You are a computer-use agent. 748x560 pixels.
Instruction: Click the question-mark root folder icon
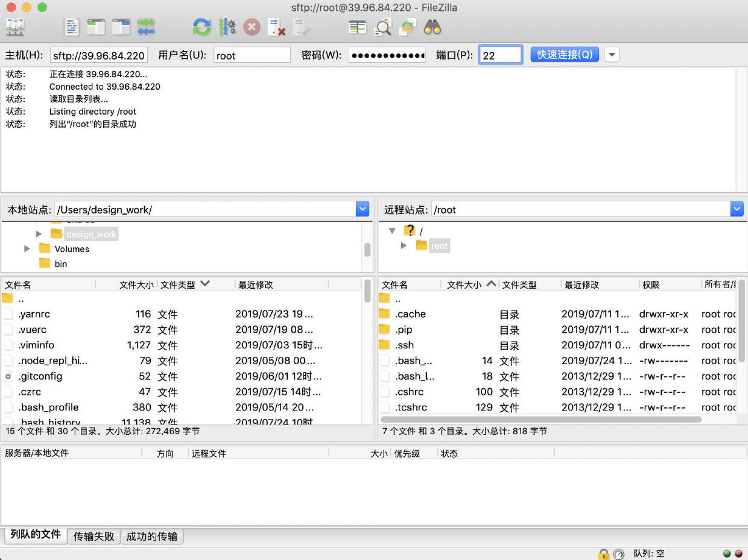pos(410,230)
